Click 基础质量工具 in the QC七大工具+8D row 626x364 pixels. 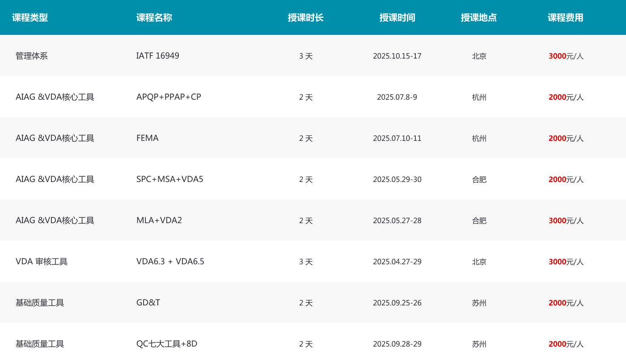point(40,344)
